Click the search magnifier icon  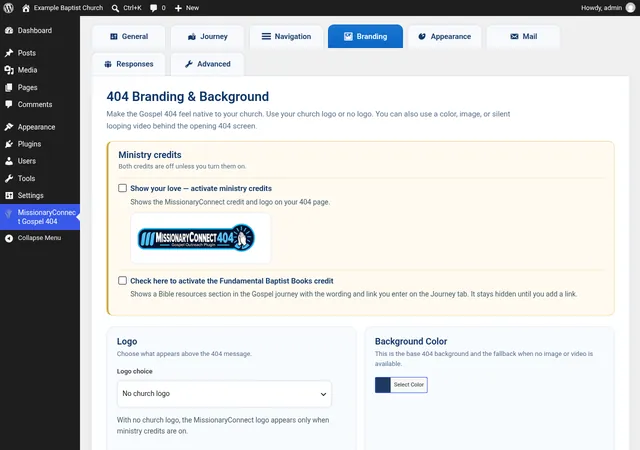(116, 8)
